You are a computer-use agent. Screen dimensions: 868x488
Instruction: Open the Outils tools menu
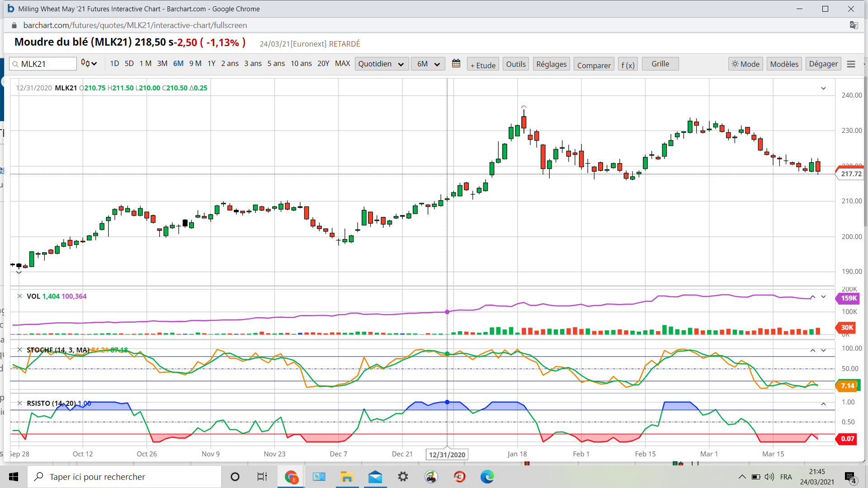click(x=516, y=64)
